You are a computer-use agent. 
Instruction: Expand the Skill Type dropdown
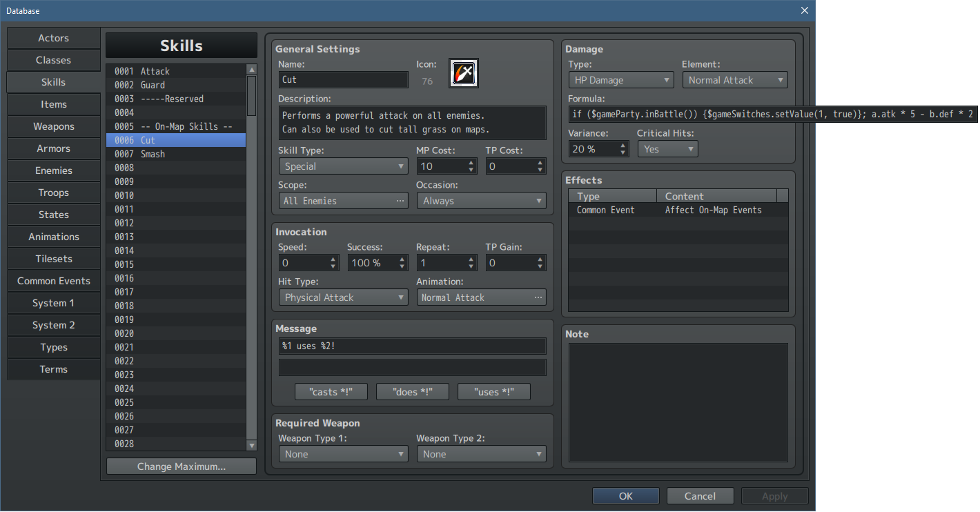pos(343,166)
